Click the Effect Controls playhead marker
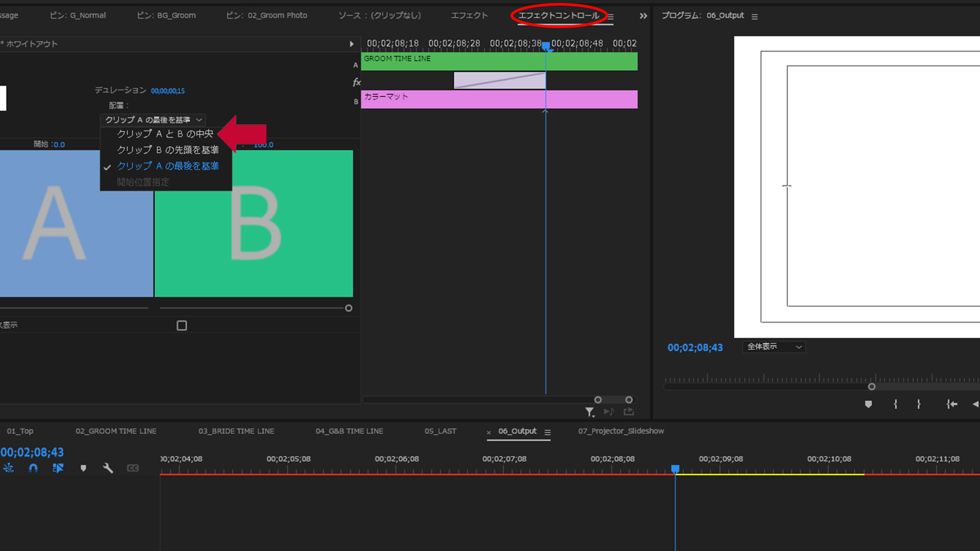 tap(546, 46)
